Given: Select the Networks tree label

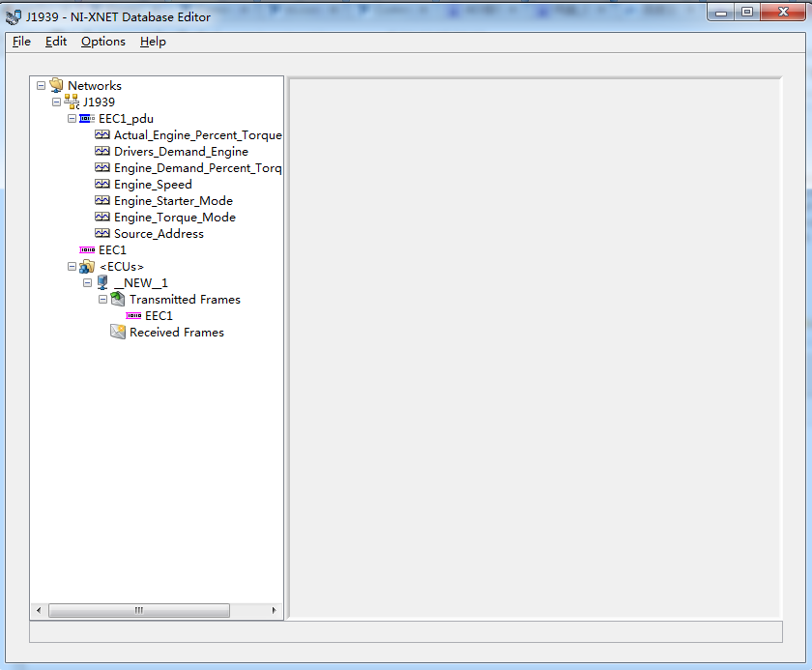Looking at the screenshot, I should 95,85.
